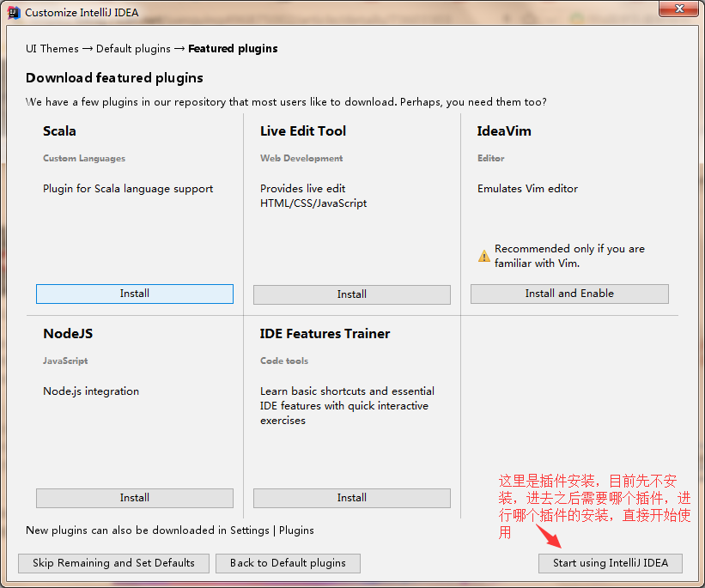Click 'Node.js integration' description

[x=91, y=391]
